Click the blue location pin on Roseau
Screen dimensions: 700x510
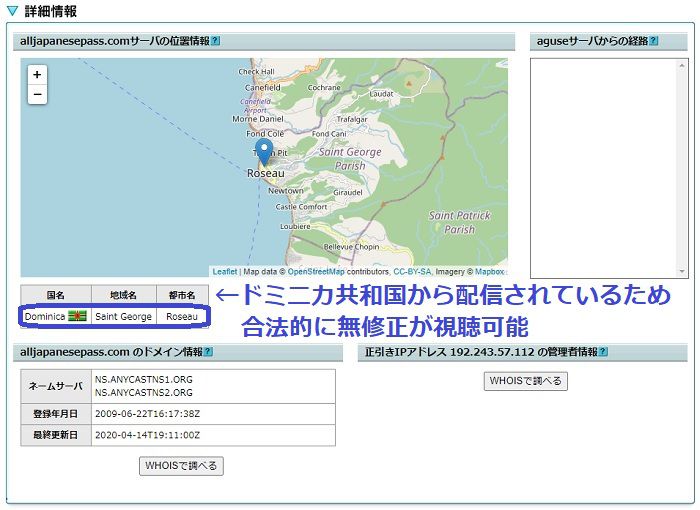coord(264,152)
